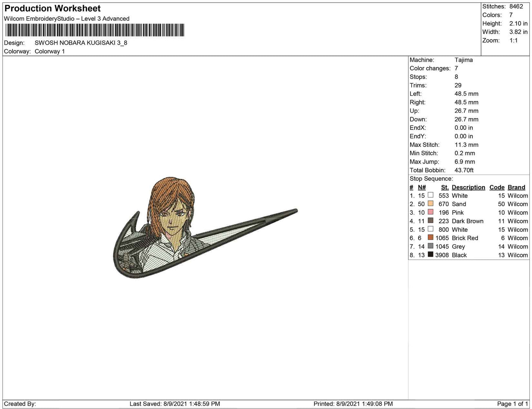This screenshot has width=532, height=409.
Task: Click the "Printed: 8/9/2021 1:49:08 PM" footer
Action: tap(353, 404)
